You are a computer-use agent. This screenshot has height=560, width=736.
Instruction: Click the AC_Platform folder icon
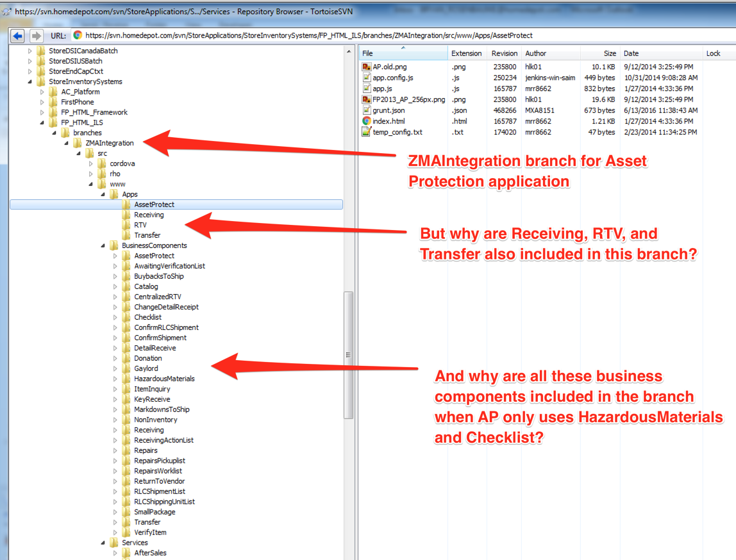click(53, 92)
